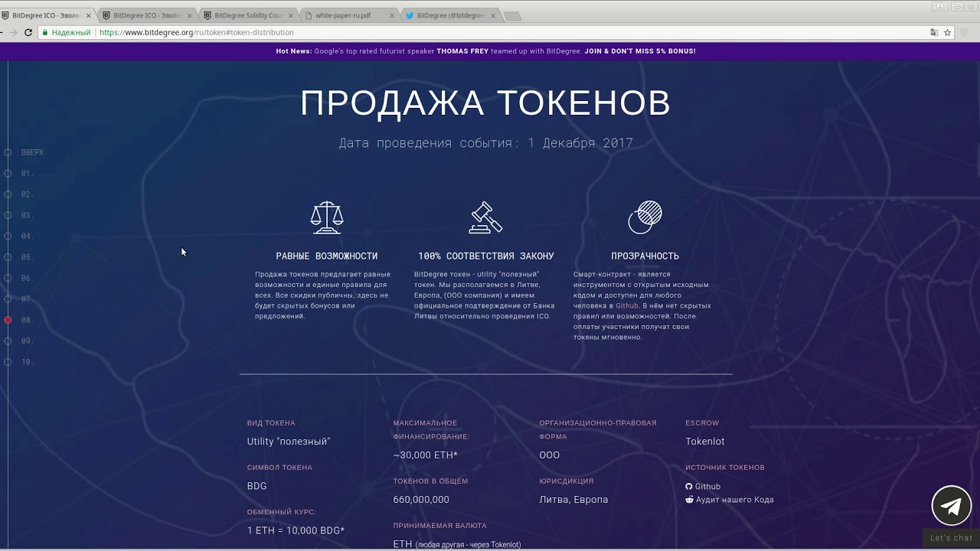
Task: Click the Надежный secure label
Action: 71,32
